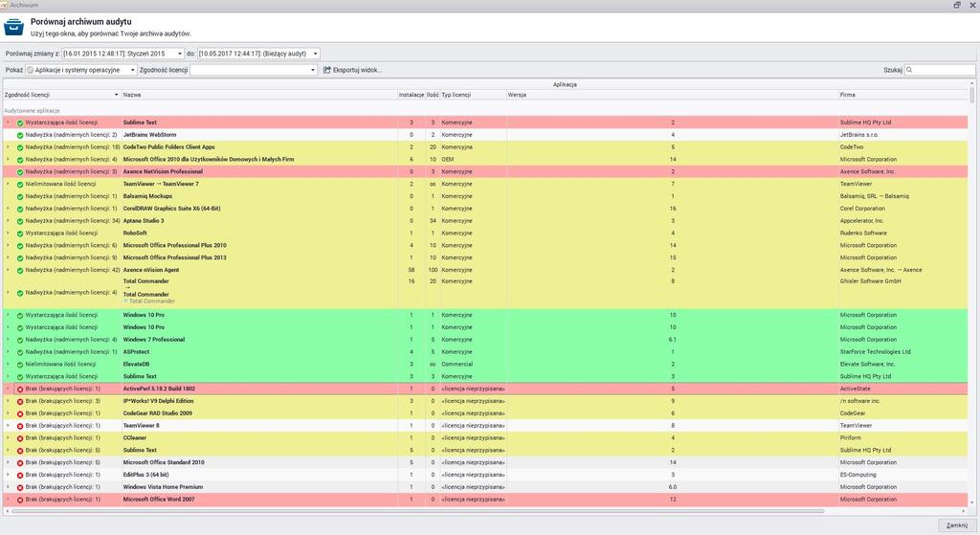Click the Aplikacja band header
The image size is (980, 535).
click(x=565, y=84)
